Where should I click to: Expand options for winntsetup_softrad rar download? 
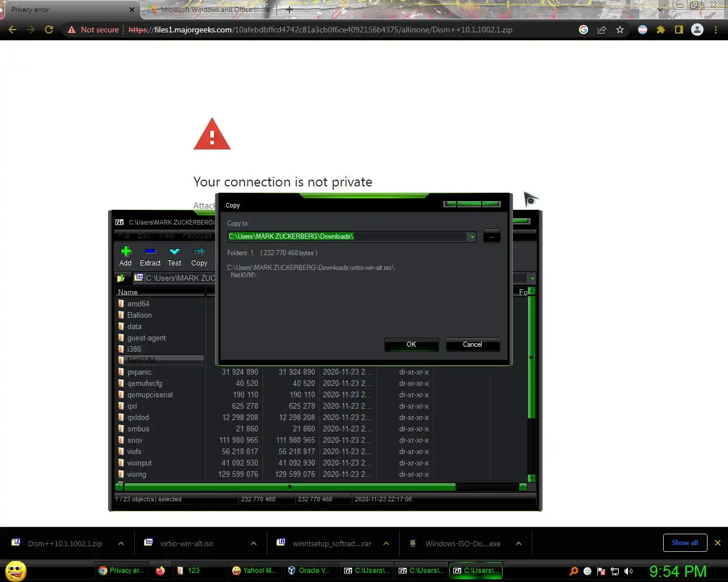pos(386,543)
